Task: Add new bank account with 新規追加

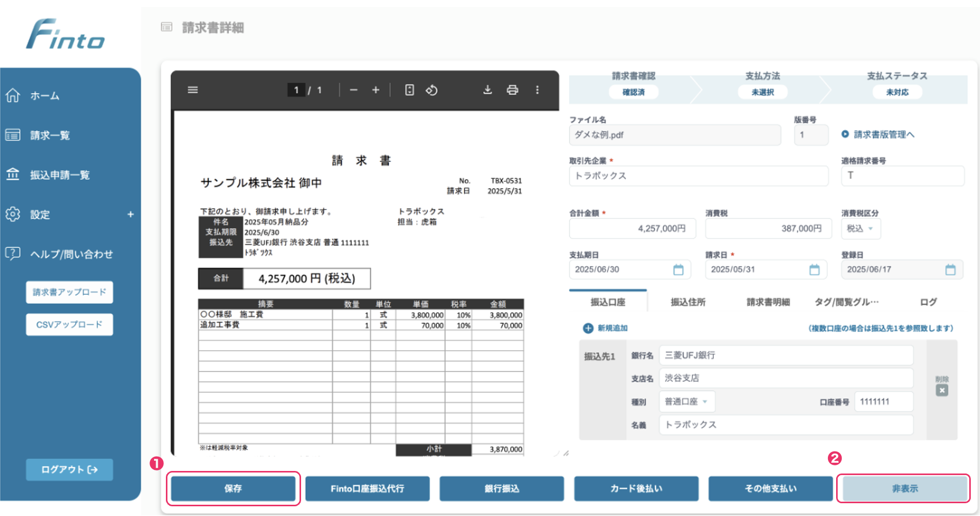Action: coord(606,328)
